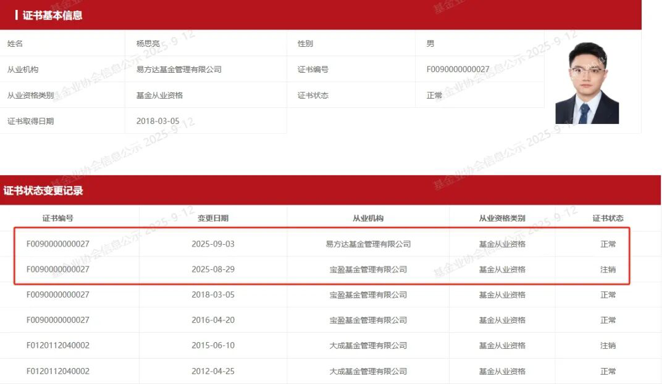Click 大成基金管理有限公司 in the 2015-06-10 row
The width and height of the screenshot is (667, 384).
368,345
